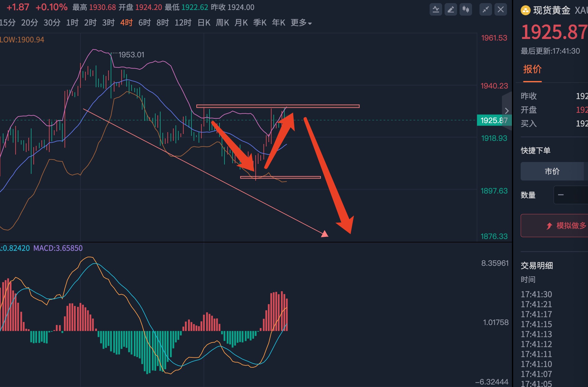This screenshot has width=588, height=387.
Task: Select the active 4时 timeframe
Action: coord(127,23)
